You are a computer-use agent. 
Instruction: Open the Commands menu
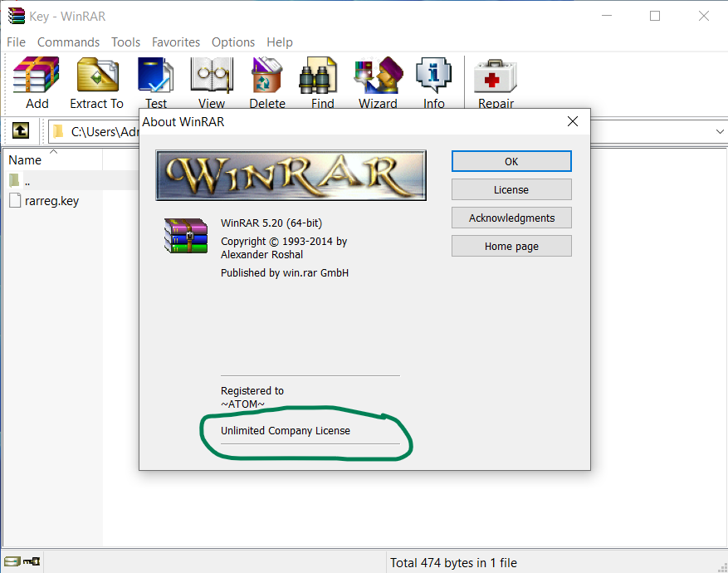[x=68, y=42]
